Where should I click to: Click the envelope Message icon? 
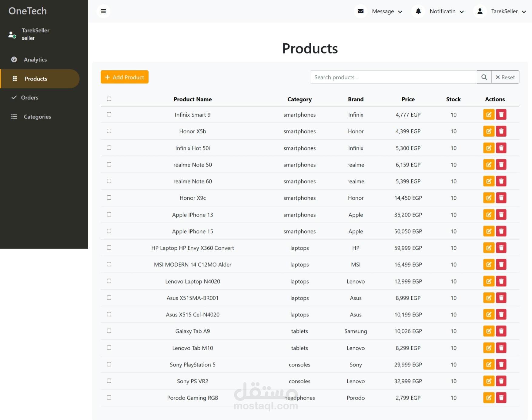[360, 11]
